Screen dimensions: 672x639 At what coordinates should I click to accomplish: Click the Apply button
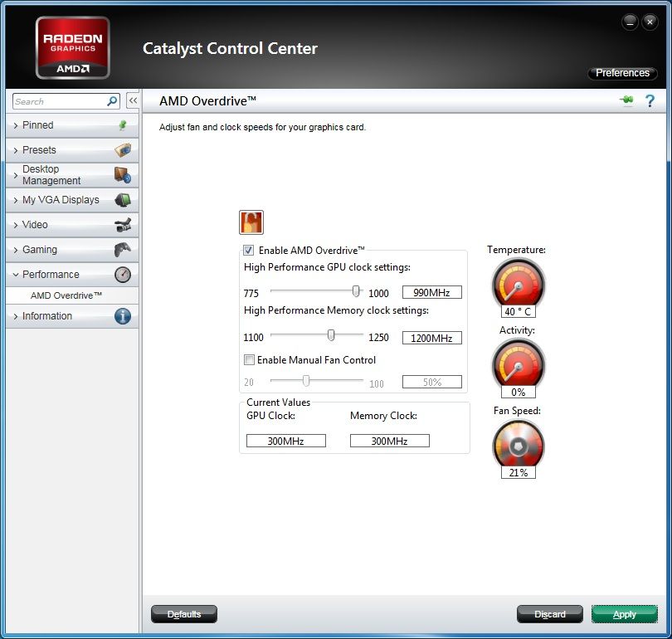(x=624, y=614)
